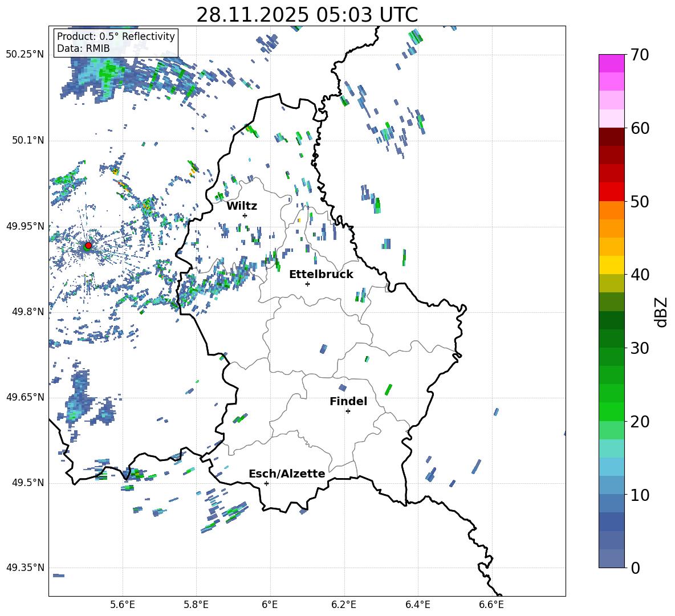
Task: Click the 50 value on colorbar
Action: pos(639,201)
